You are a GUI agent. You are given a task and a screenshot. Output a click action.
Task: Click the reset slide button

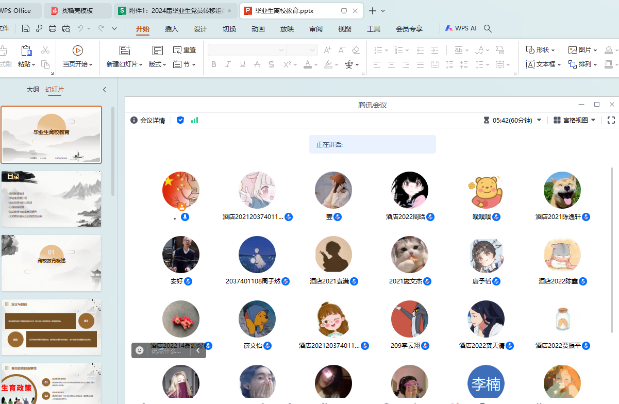point(189,49)
